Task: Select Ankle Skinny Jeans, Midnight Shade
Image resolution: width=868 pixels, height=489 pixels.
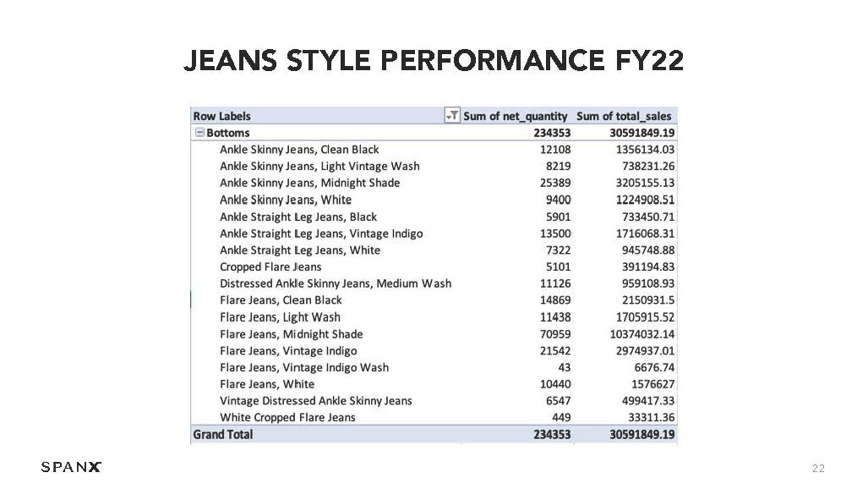Action: coord(309,183)
